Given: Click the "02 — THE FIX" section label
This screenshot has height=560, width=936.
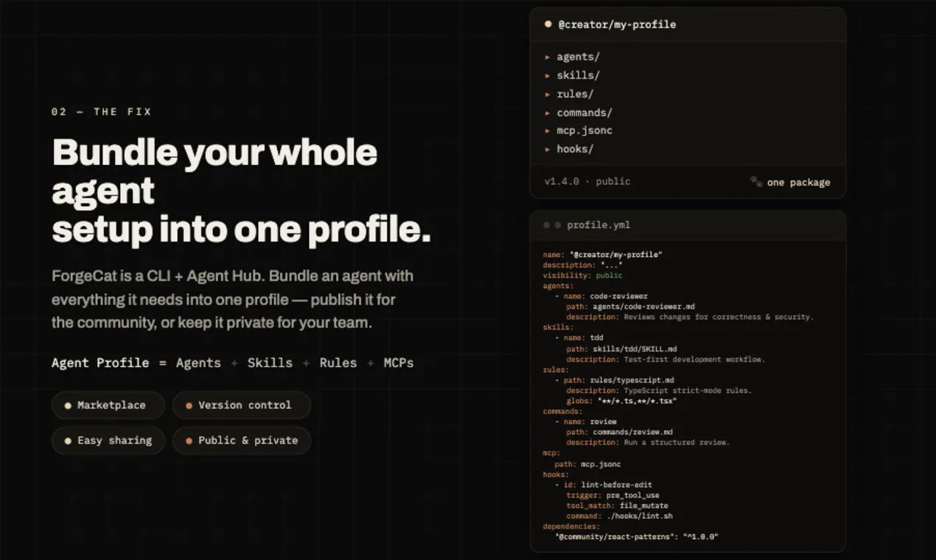Looking at the screenshot, I should click(x=102, y=112).
